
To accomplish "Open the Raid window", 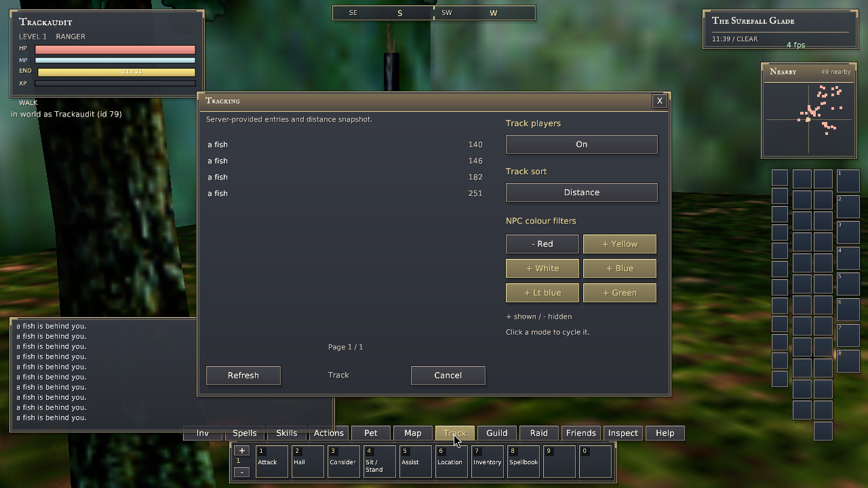I will tap(539, 433).
